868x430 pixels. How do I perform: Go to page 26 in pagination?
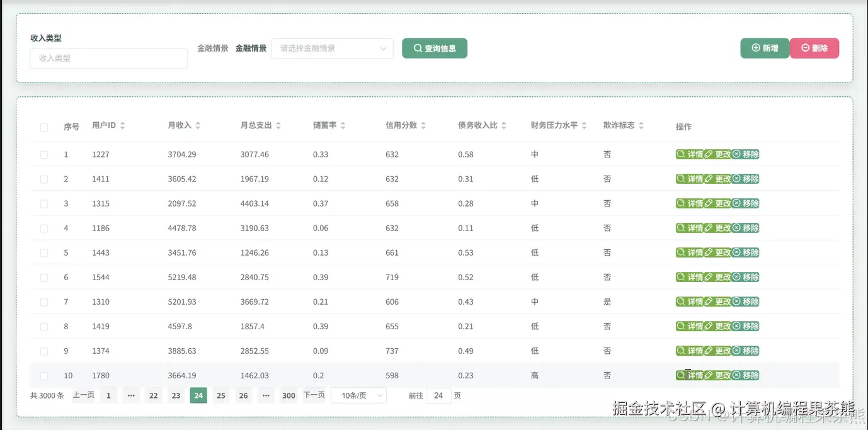click(x=243, y=395)
